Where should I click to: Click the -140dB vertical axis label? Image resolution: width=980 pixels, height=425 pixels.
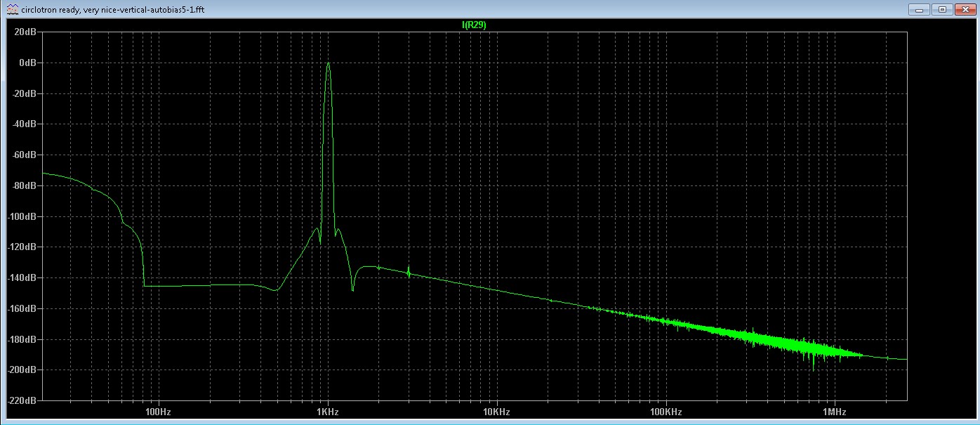pos(21,278)
